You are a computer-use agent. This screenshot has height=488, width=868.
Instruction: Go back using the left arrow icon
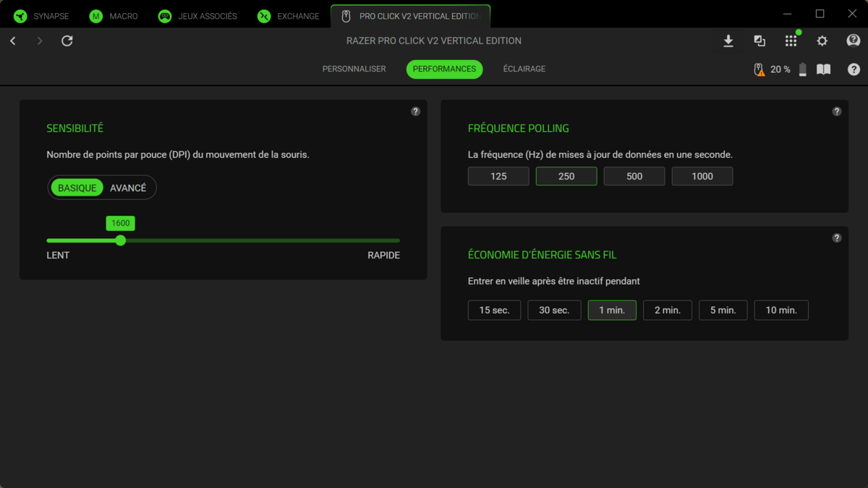tap(13, 41)
